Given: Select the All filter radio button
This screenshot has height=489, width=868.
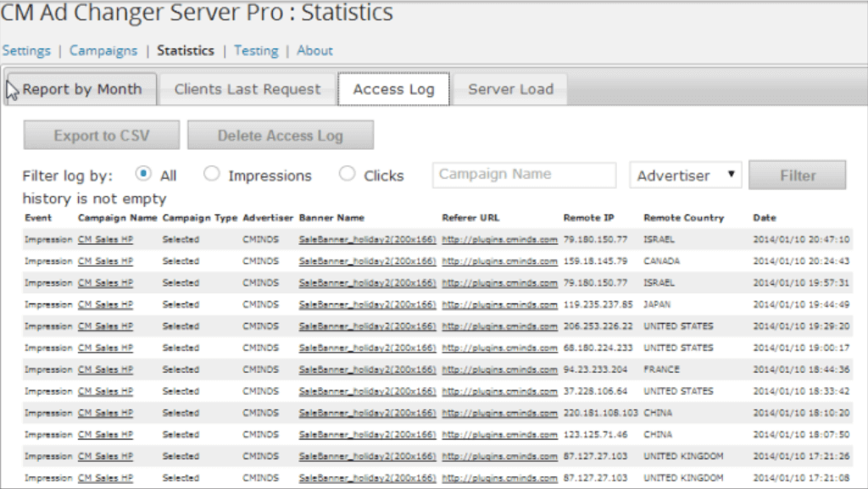Looking at the screenshot, I should [144, 174].
